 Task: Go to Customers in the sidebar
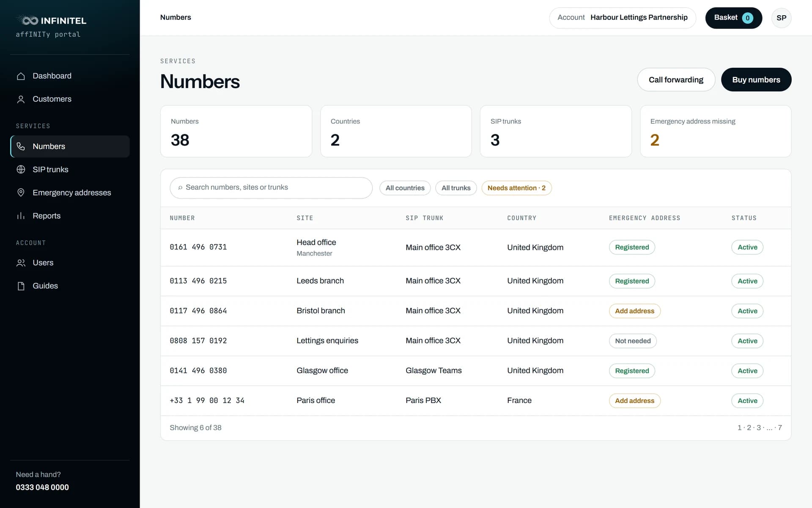[x=70, y=99]
